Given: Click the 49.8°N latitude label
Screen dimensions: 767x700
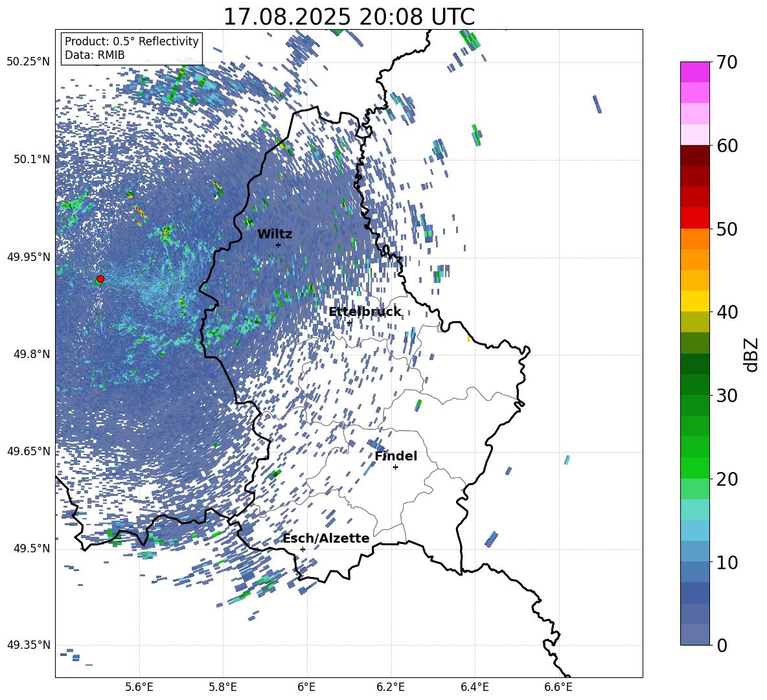Looking at the screenshot, I should (31, 354).
